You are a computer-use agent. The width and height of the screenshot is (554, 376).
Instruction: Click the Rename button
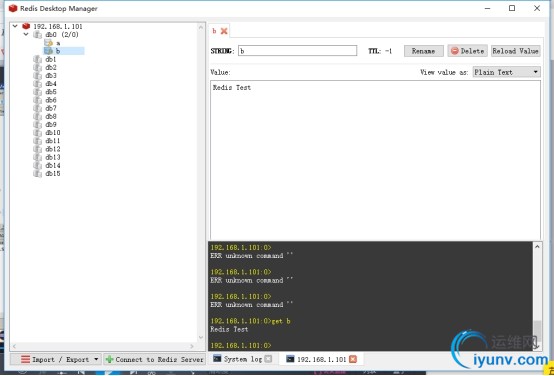(x=423, y=51)
